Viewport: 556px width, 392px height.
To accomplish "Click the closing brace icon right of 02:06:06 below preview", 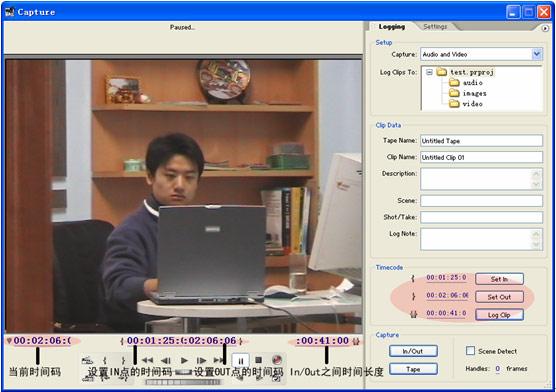I will coord(241,341).
